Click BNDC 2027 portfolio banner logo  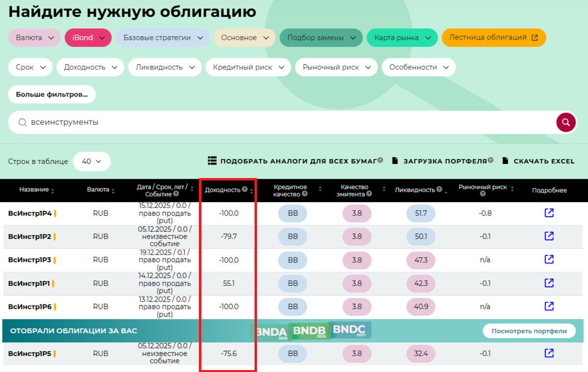350,330
